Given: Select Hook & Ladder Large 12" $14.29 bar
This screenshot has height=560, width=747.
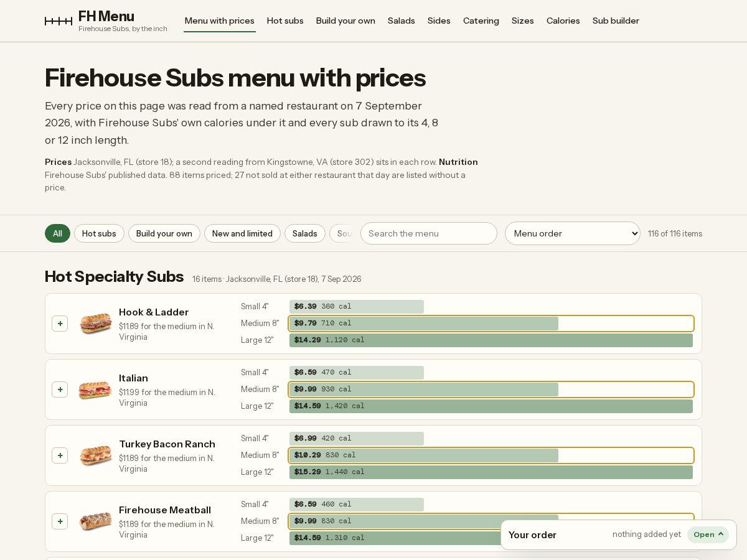Looking at the screenshot, I should click(491, 340).
